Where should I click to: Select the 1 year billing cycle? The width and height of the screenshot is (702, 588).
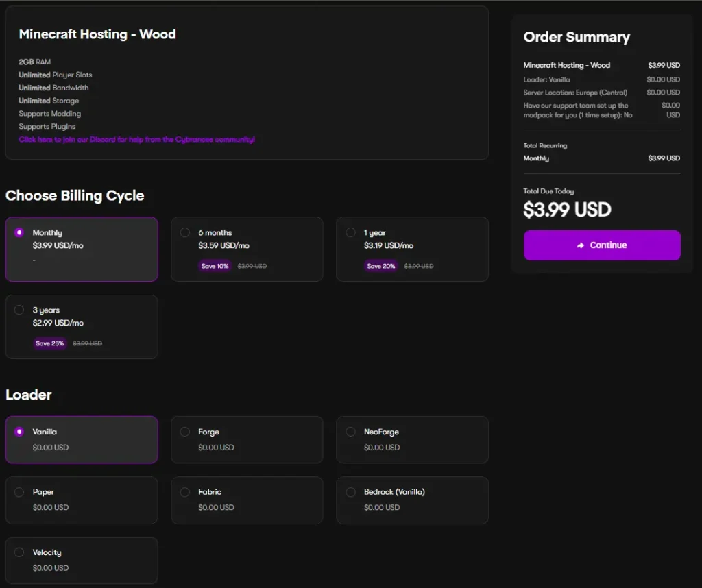pos(351,232)
